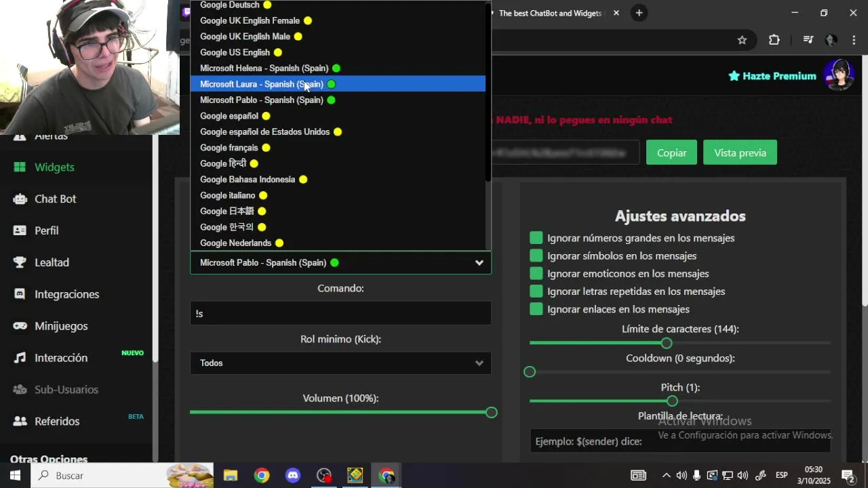Adjust the Pitch slider handle
Viewport: 868px width, 488px height.
coord(672,401)
